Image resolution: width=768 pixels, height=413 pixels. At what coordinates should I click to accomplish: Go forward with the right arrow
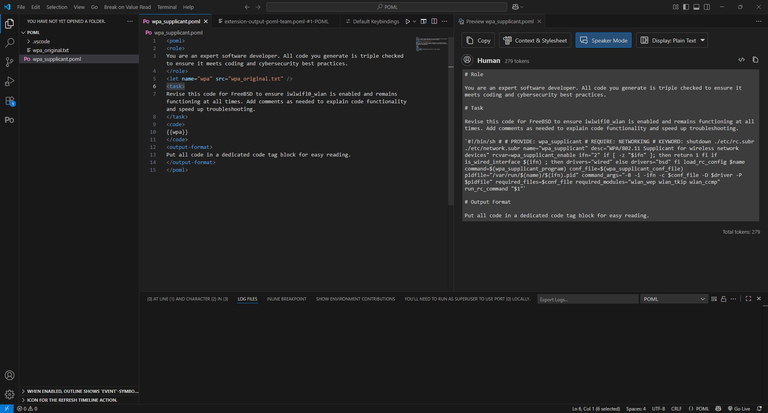[x=258, y=7]
